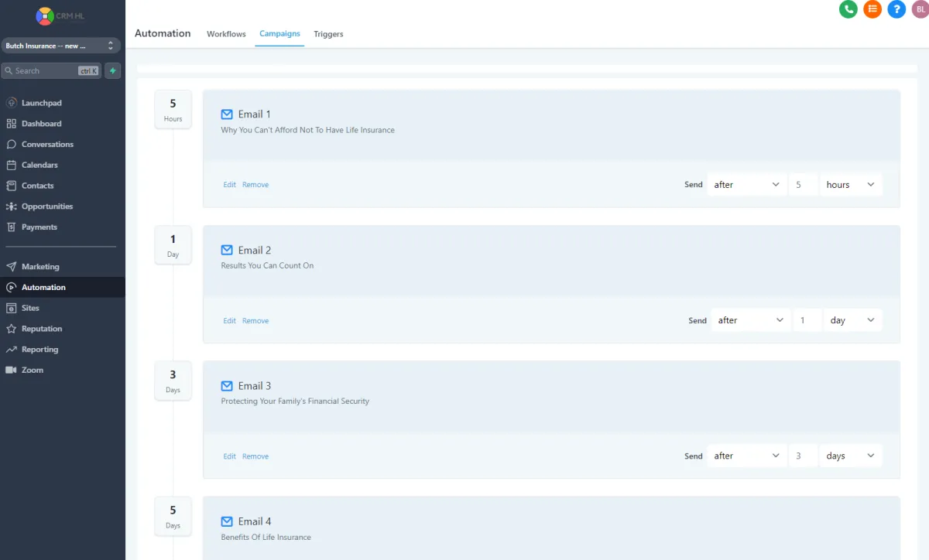
Task: Click the 3 Days timeline marker
Action: point(173,381)
